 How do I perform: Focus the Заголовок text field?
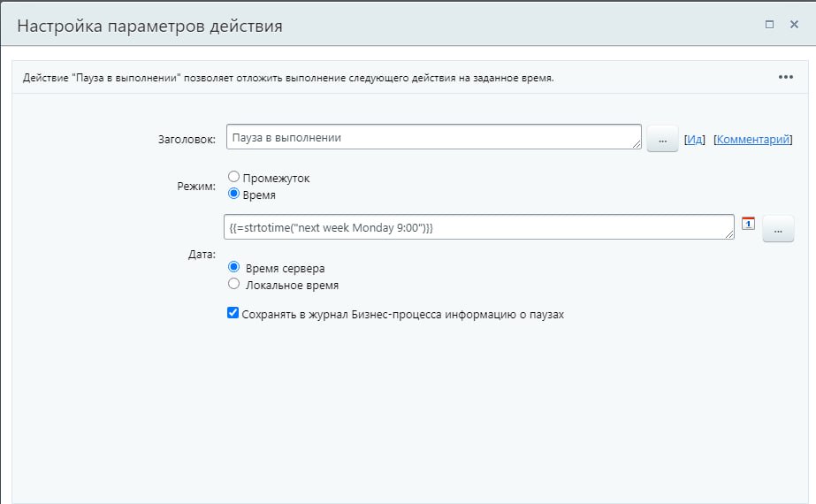pyautogui.click(x=433, y=137)
